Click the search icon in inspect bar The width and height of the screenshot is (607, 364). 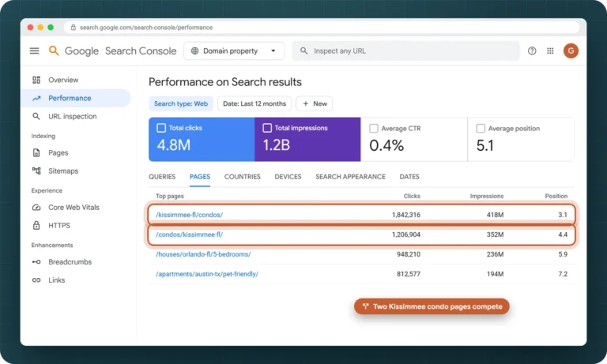[x=303, y=51]
